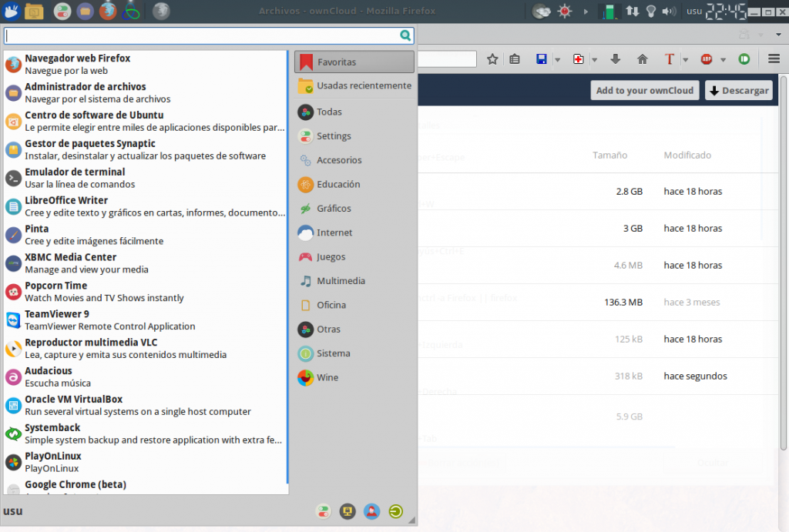Open volume control in panel
Image resolution: width=789 pixels, height=532 pixels.
[669, 11]
